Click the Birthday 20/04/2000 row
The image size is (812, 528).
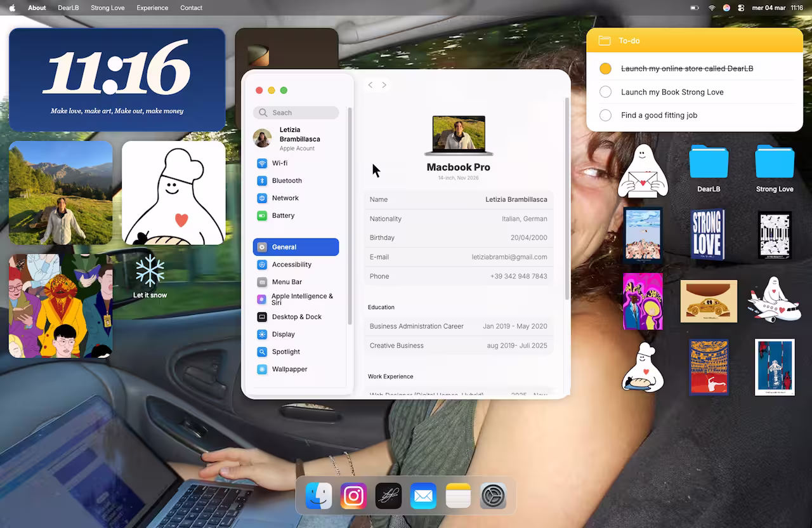coord(459,237)
